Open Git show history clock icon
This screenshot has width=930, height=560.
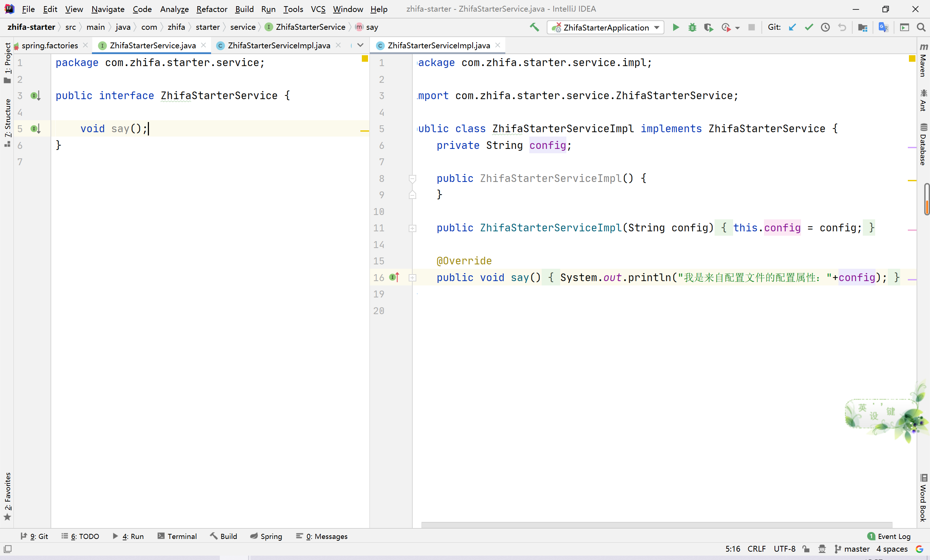click(x=825, y=27)
